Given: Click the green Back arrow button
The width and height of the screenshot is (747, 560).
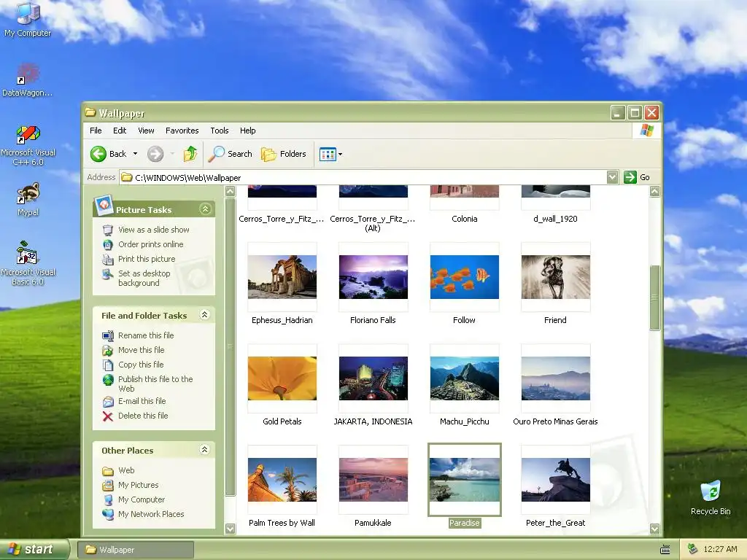Looking at the screenshot, I should pos(98,154).
